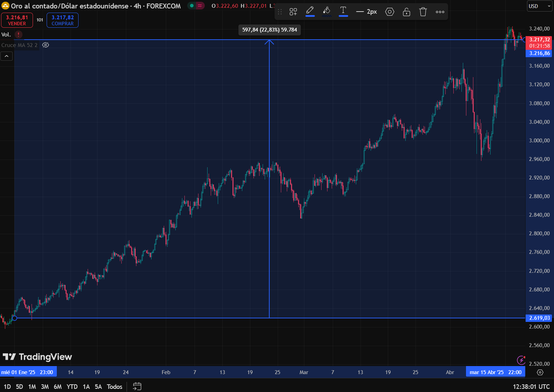This screenshot has width=554, height=392.
Task: Grab the drawing toolbar drag handle
Action: [280, 12]
